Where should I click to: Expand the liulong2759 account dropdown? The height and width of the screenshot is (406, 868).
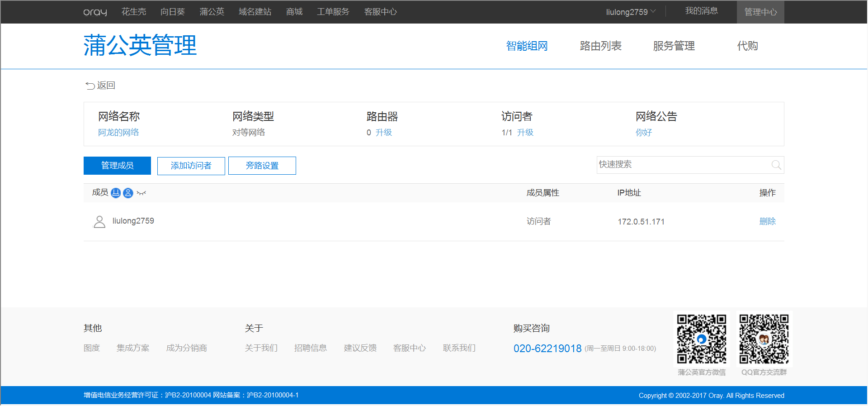[631, 12]
